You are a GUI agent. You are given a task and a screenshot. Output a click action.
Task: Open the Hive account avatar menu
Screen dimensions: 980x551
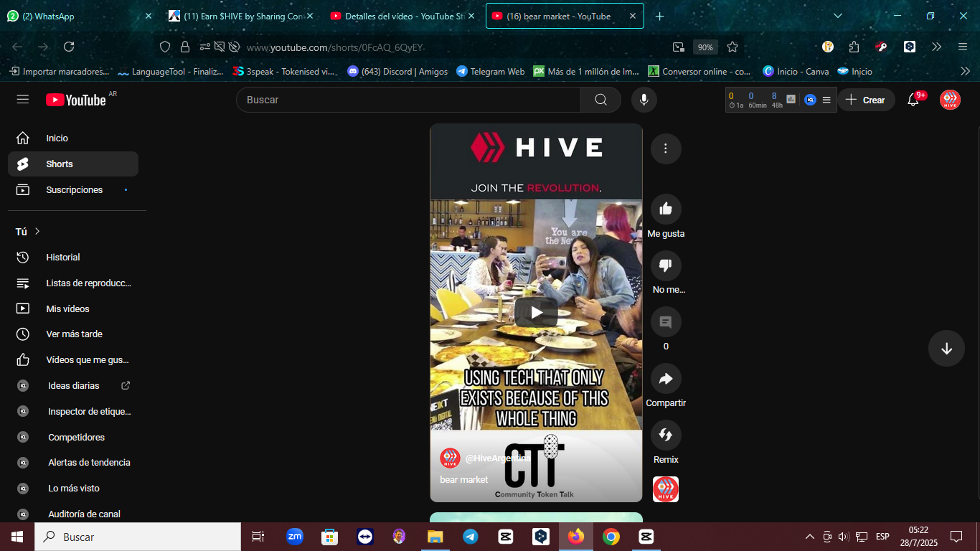[950, 100]
